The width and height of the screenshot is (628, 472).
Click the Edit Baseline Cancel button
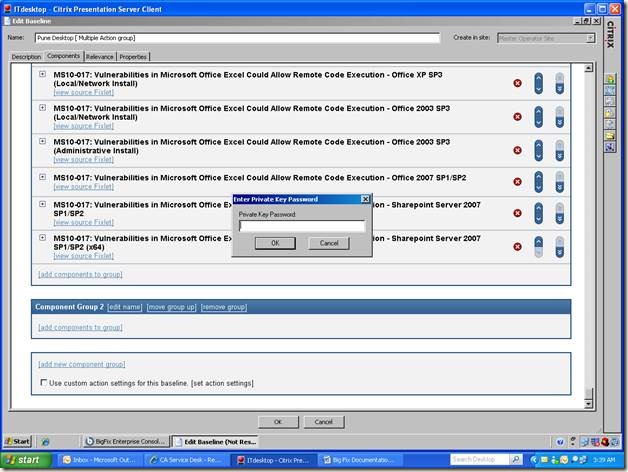tap(324, 422)
